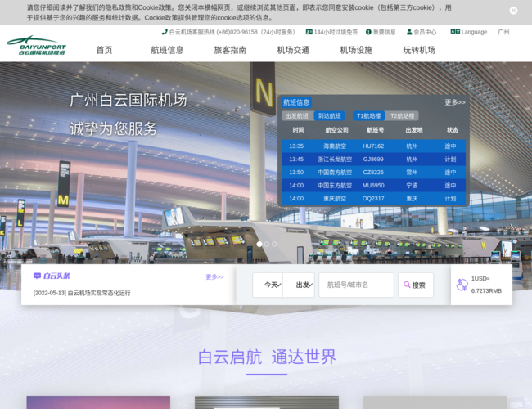Open the middle gray thumbnail card
The width and height of the screenshot is (532, 409).
267,402
